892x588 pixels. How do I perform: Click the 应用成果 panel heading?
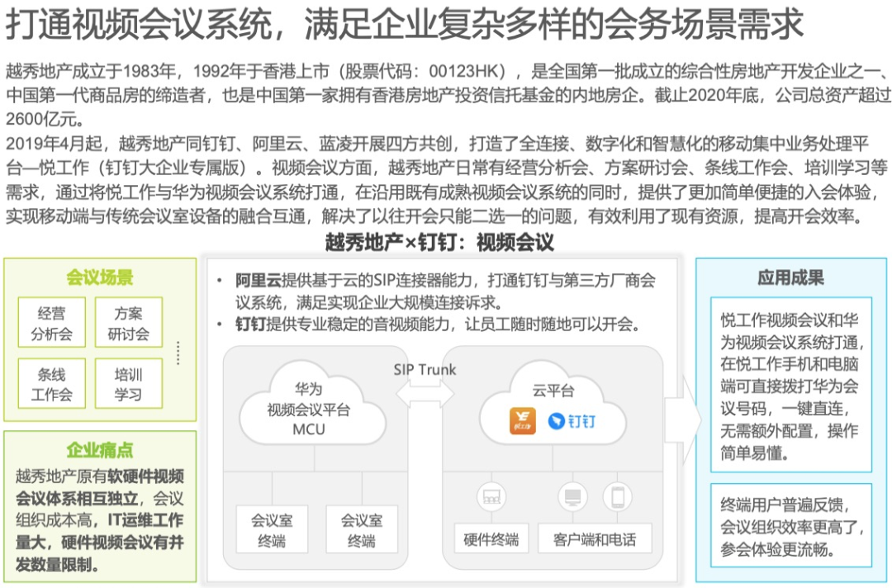click(x=790, y=277)
